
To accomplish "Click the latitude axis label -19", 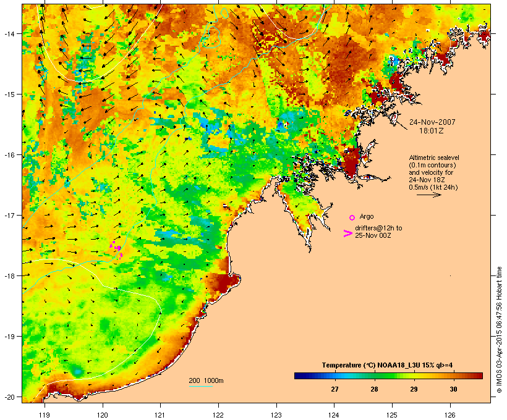I will 9,337.
